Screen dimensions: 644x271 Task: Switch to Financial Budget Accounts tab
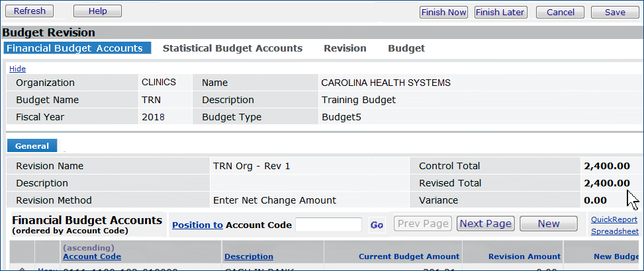point(75,48)
